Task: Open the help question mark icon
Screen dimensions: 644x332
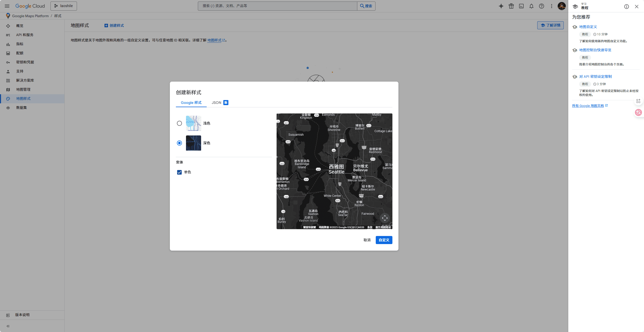Action: pyautogui.click(x=542, y=6)
